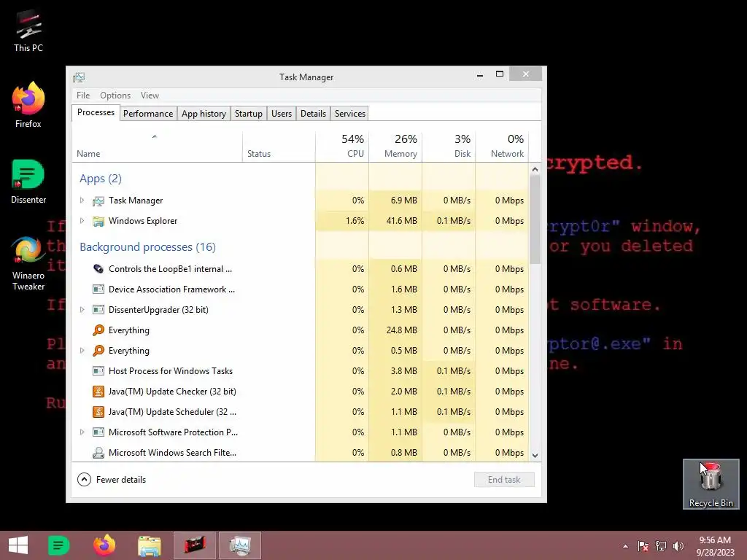Switch to the App history tab
This screenshot has height=560, width=747.
[x=204, y=113]
